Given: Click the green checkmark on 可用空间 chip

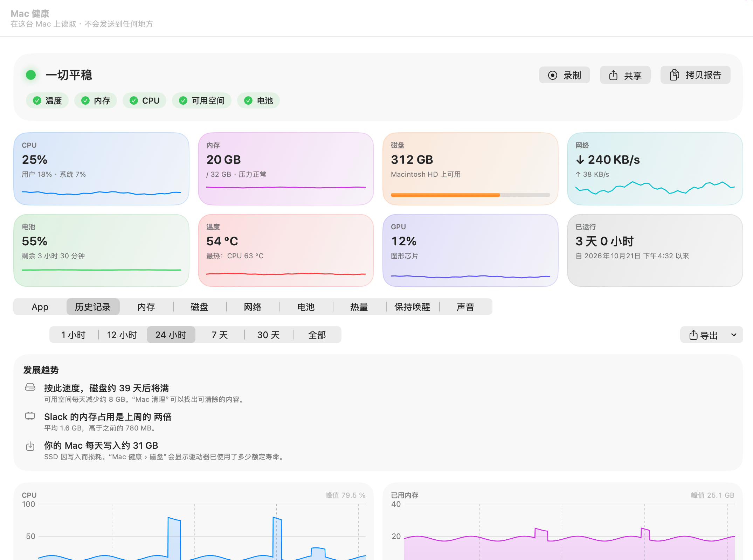Looking at the screenshot, I should pyautogui.click(x=183, y=101).
